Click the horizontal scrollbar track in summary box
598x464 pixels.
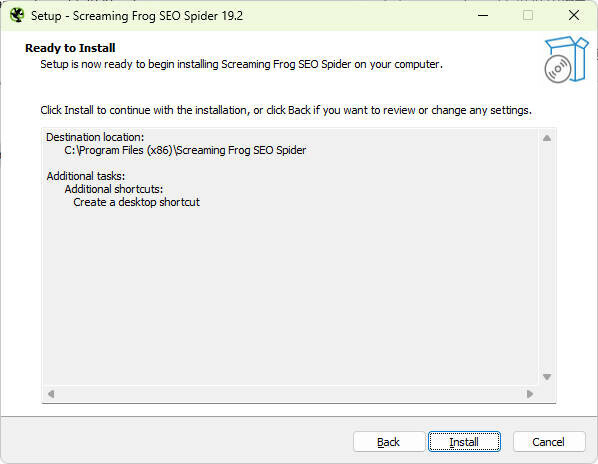(290, 393)
